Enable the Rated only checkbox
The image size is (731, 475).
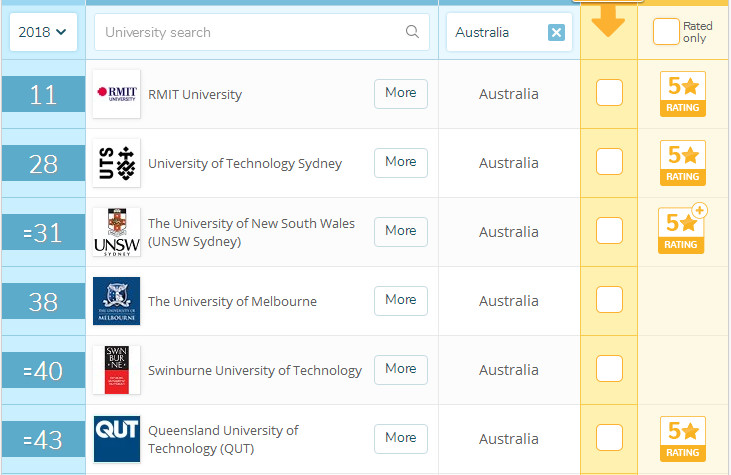[x=666, y=32]
